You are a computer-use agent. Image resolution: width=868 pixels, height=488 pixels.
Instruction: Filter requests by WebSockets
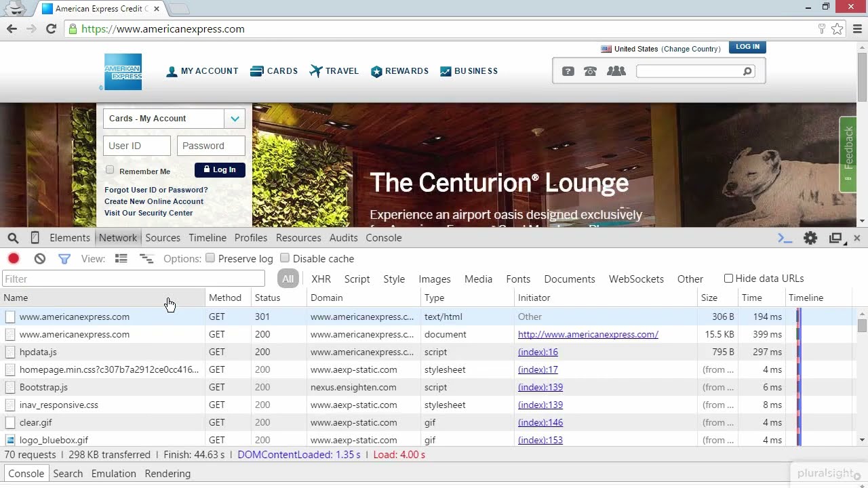636,279
